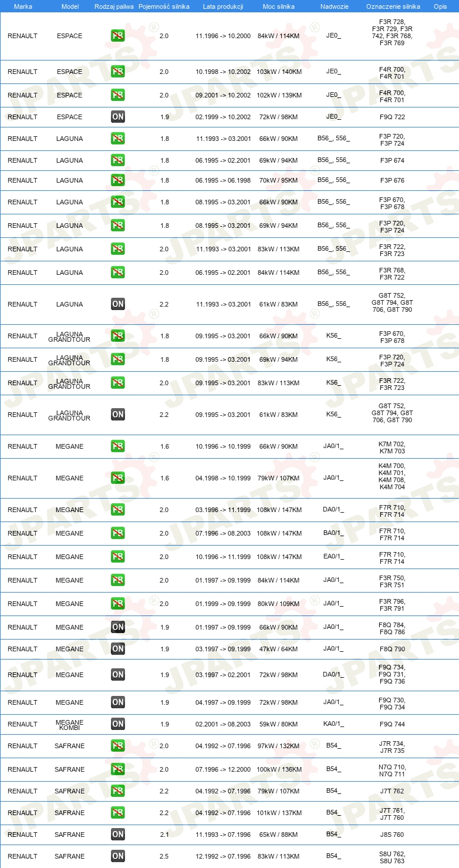
Task: Select the engine code cell F3P 674
Action: [x=392, y=160]
